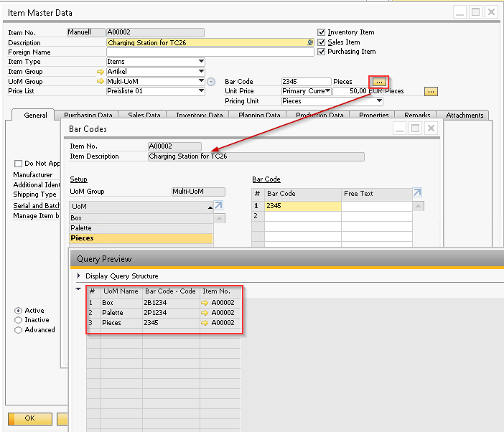Click the OK button
Viewport: 504px width, 432px height.
pos(29,418)
